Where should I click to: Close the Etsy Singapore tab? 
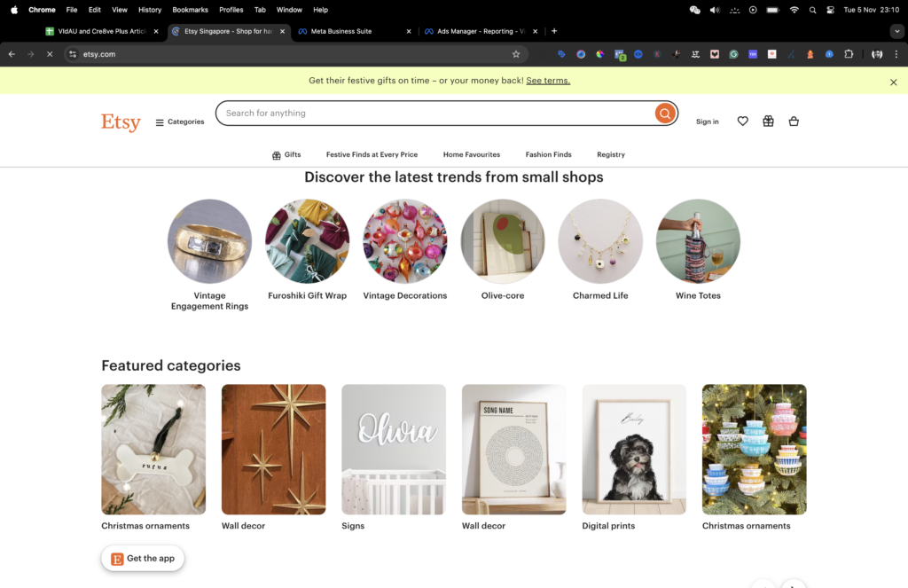pyautogui.click(x=282, y=31)
